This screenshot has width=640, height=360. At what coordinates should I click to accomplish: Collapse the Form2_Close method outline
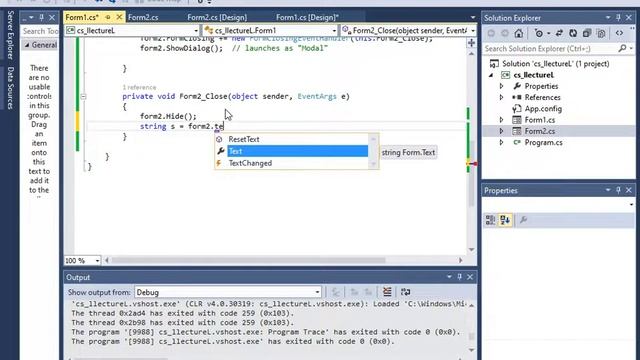tap(83, 97)
